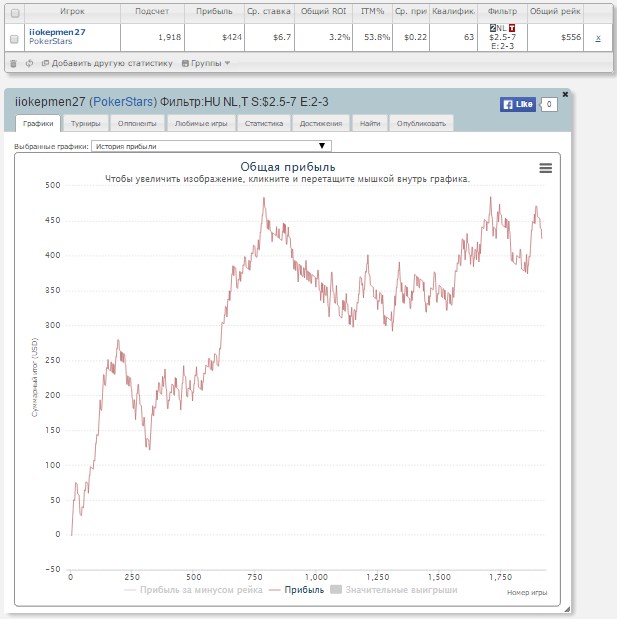Toggle the header select-all checkbox

click(15, 13)
